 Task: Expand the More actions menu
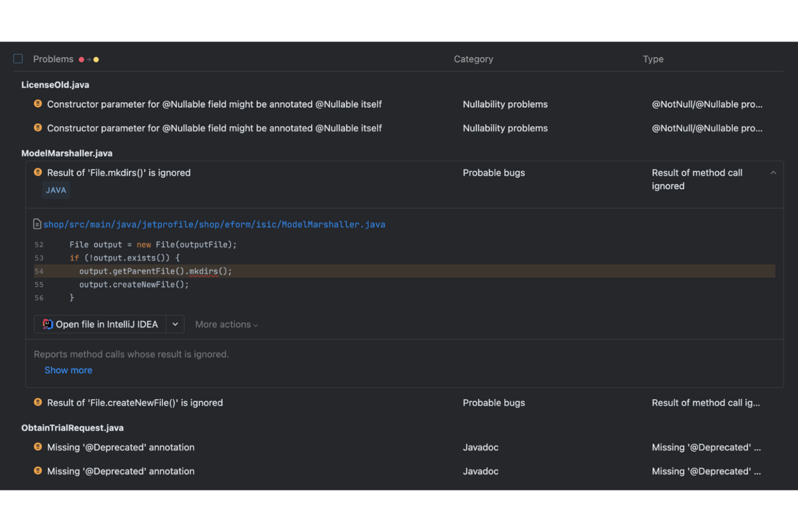[x=226, y=324]
